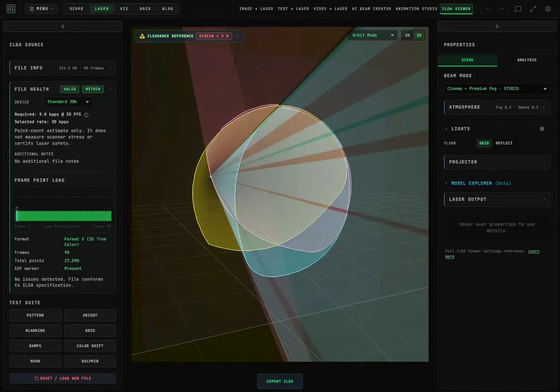Run the PATTERN test
Viewport: 560px width, 392px height.
pyautogui.click(x=35, y=315)
